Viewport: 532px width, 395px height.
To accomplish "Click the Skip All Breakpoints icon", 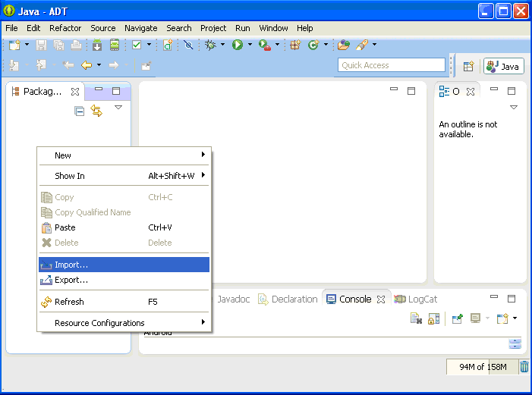I will click(188, 45).
